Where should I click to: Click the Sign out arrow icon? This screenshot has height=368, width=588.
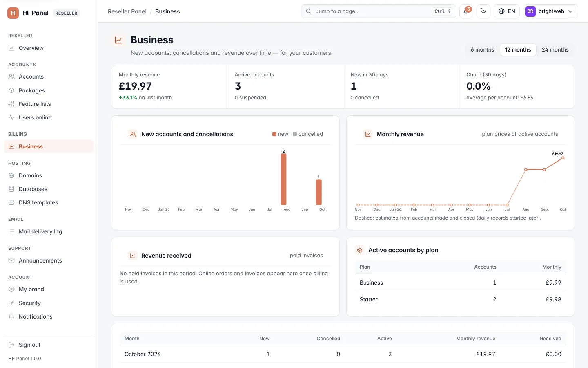tap(11, 345)
